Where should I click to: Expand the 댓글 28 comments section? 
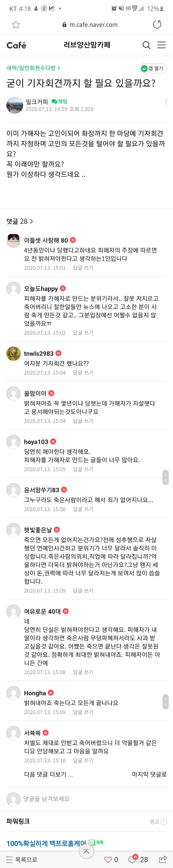pos(20,221)
